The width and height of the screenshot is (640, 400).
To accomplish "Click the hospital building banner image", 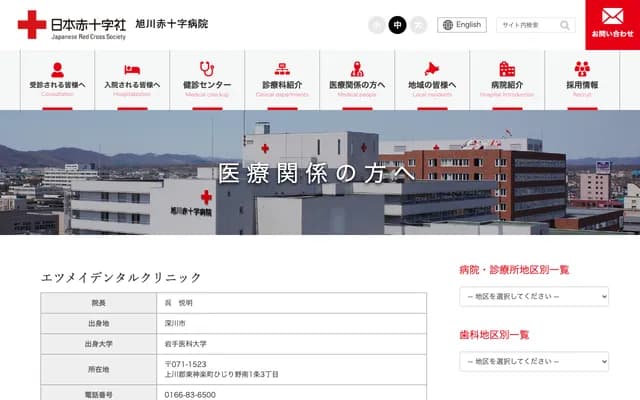I will (320, 172).
